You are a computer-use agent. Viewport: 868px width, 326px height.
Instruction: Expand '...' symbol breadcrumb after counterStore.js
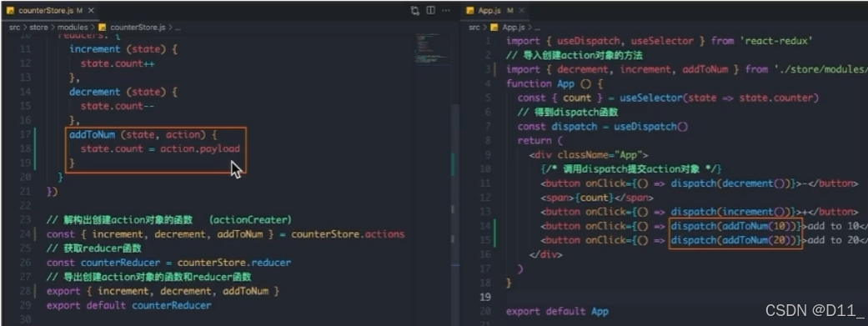pos(178,27)
